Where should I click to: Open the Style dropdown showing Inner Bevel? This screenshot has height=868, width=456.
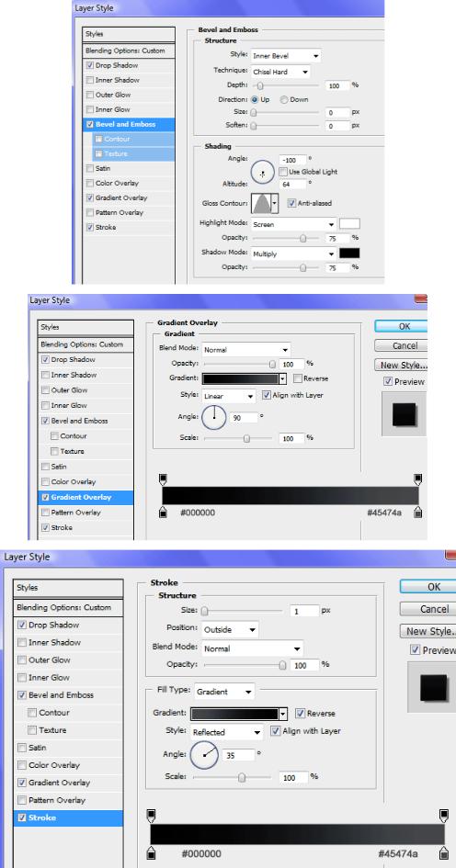click(286, 56)
